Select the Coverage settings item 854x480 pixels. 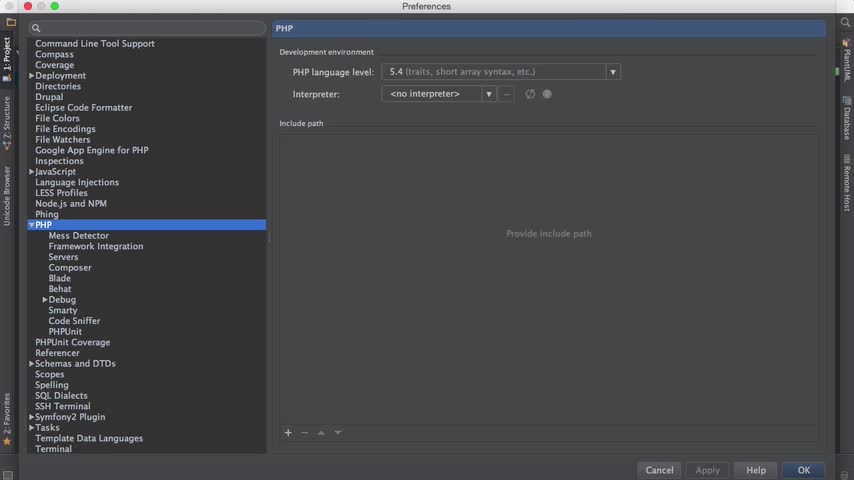[54, 65]
